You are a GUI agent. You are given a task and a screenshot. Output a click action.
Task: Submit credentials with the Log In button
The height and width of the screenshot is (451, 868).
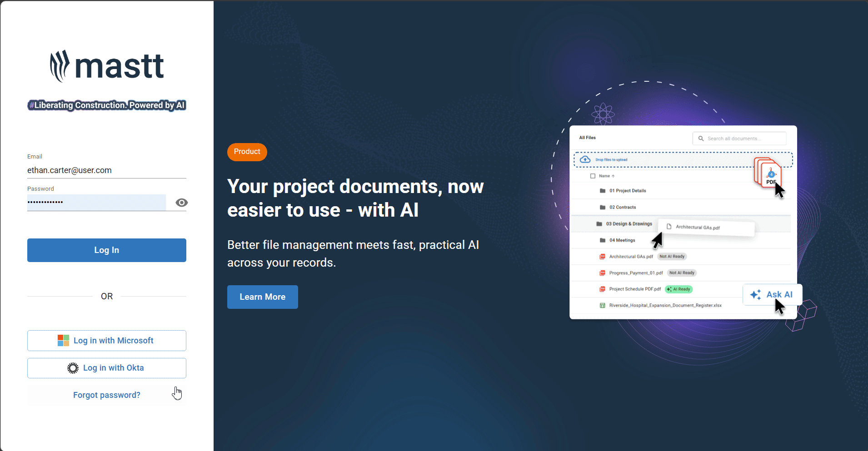pos(107,250)
